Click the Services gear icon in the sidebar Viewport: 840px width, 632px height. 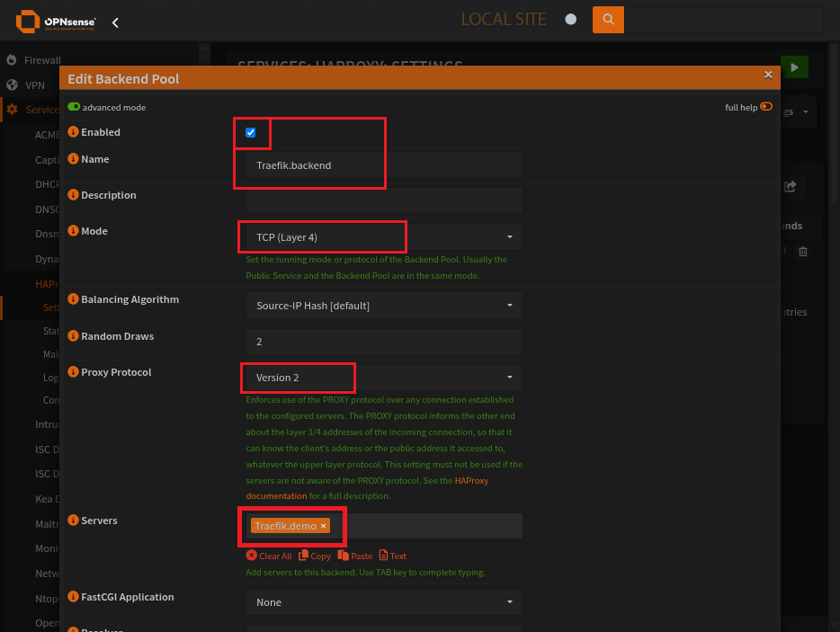pyautogui.click(x=12, y=110)
